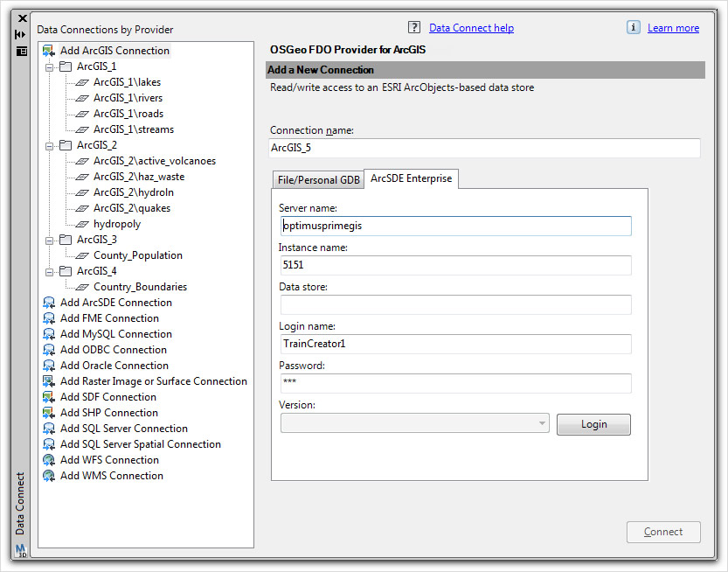Click the empty Data store field

(456, 304)
